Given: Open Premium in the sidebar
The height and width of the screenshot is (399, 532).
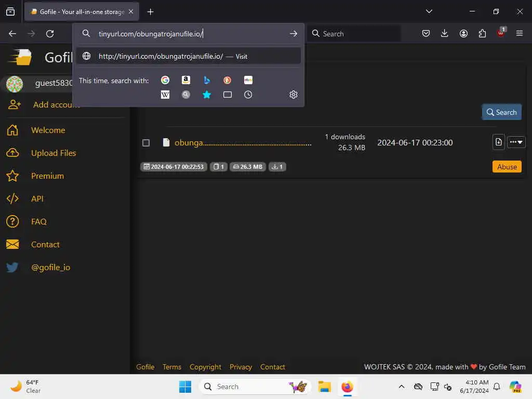Looking at the screenshot, I should point(47,176).
